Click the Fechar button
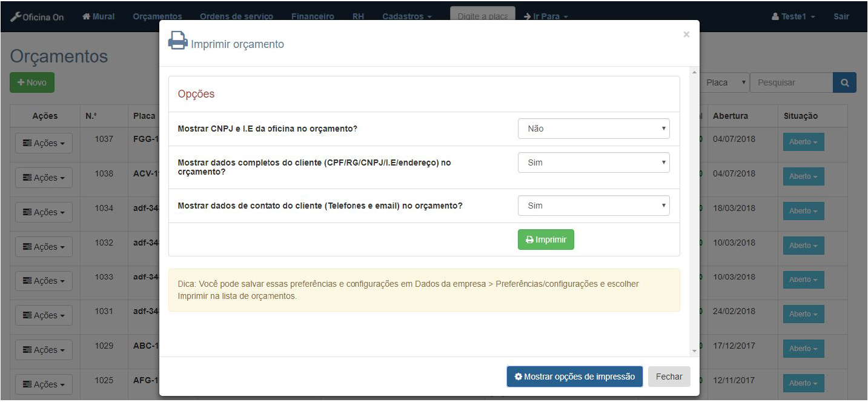Screen dimensions: 868x402 [x=669, y=377]
